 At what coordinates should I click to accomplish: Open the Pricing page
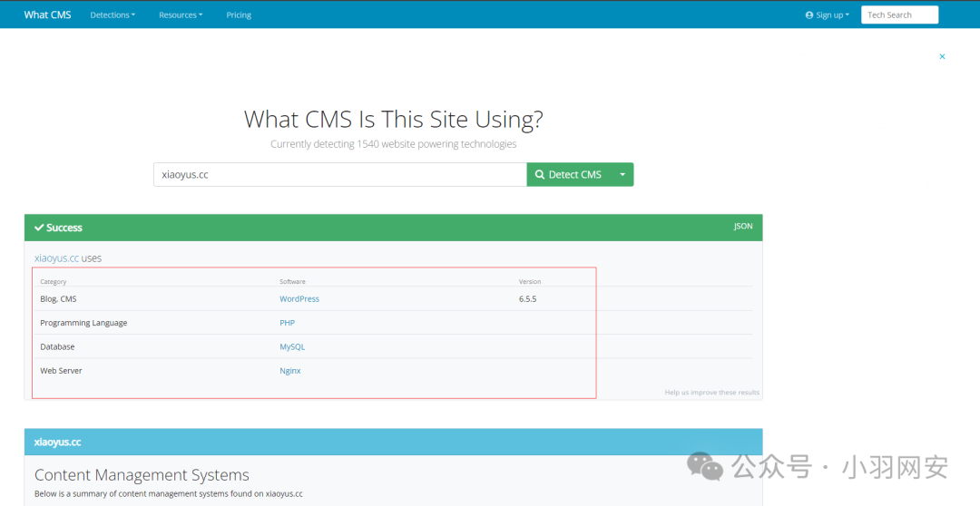239,15
